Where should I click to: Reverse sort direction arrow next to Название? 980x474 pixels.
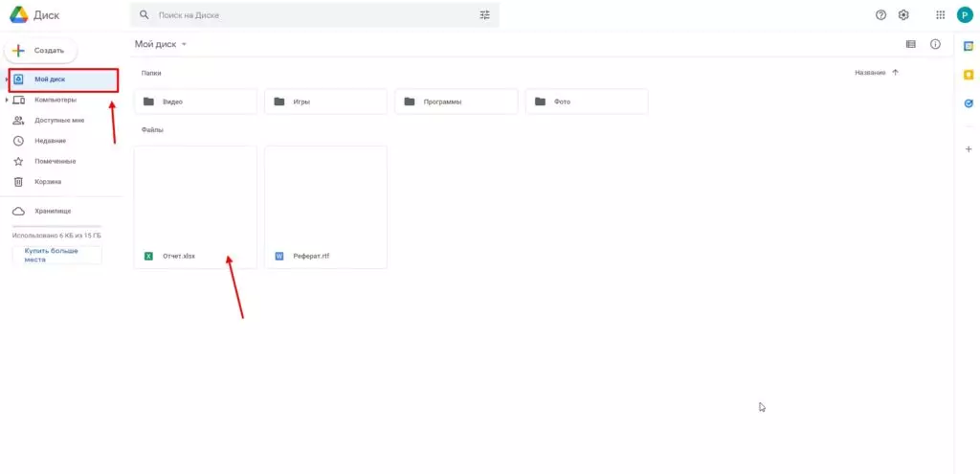pos(895,73)
